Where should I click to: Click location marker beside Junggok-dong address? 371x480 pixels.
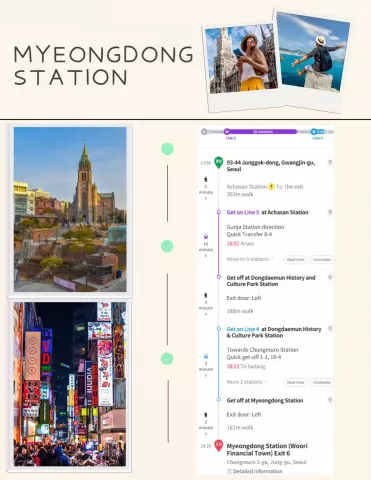click(x=330, y=162)
